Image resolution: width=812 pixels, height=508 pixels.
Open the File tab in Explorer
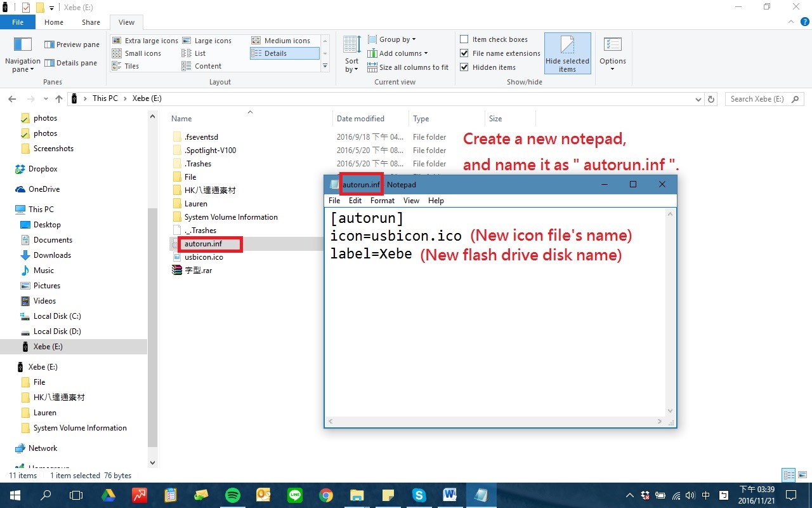click(x=18, y=22)
